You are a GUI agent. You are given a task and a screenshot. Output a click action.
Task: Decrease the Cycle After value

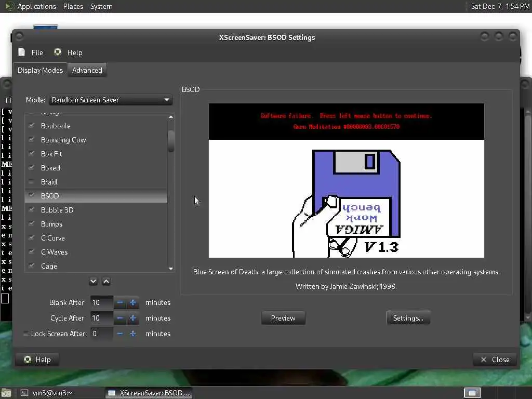120,318
